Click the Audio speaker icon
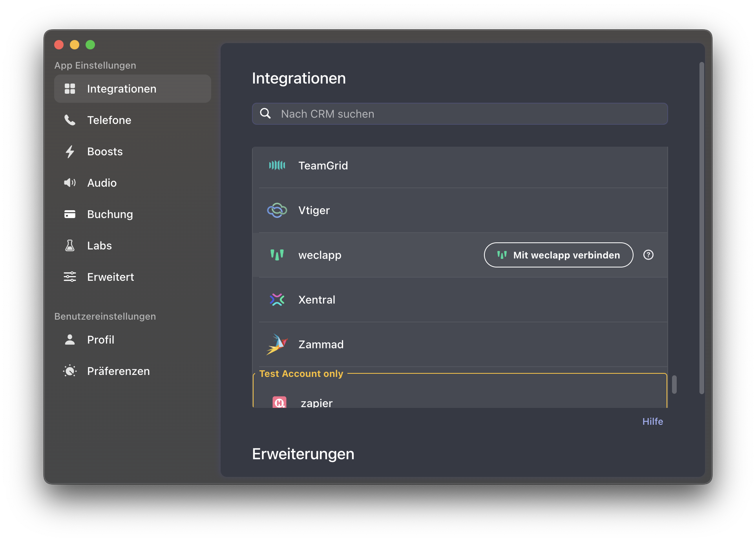 (70, 183)
